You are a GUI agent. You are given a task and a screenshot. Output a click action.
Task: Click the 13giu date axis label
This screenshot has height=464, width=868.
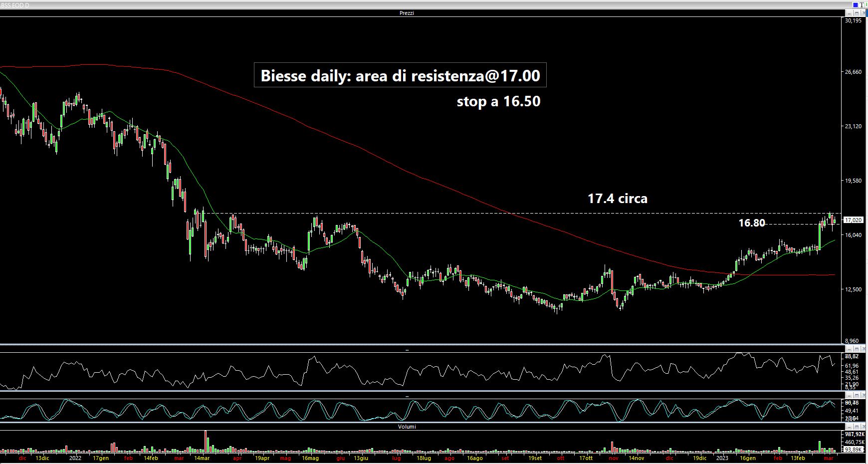pos(361,458)
